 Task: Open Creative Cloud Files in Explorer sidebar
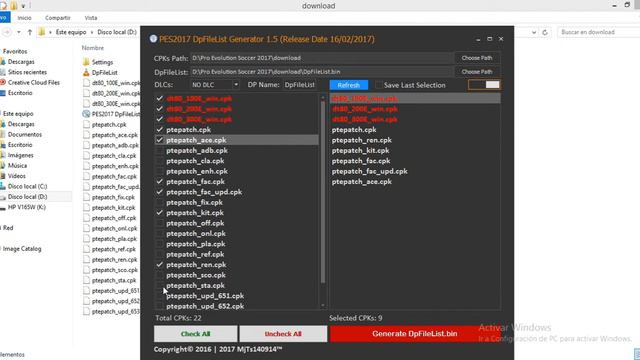click(x=33, y=82)
